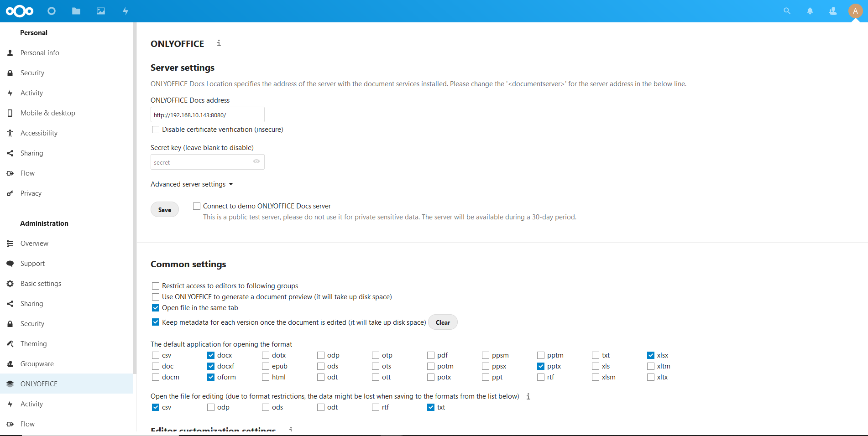Toggle secret key visibility eye icon

[x=256, y=161]
